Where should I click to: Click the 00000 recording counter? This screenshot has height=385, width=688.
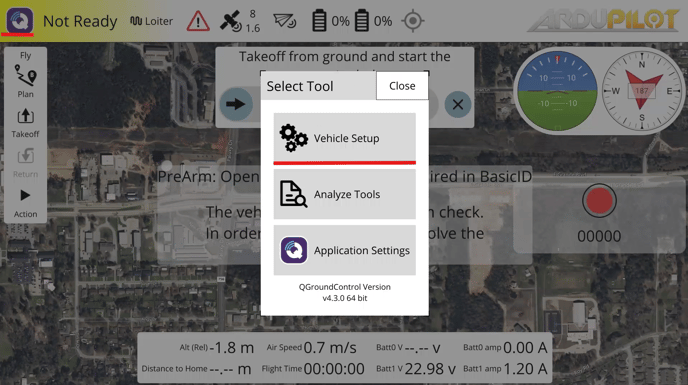point(599,236)
